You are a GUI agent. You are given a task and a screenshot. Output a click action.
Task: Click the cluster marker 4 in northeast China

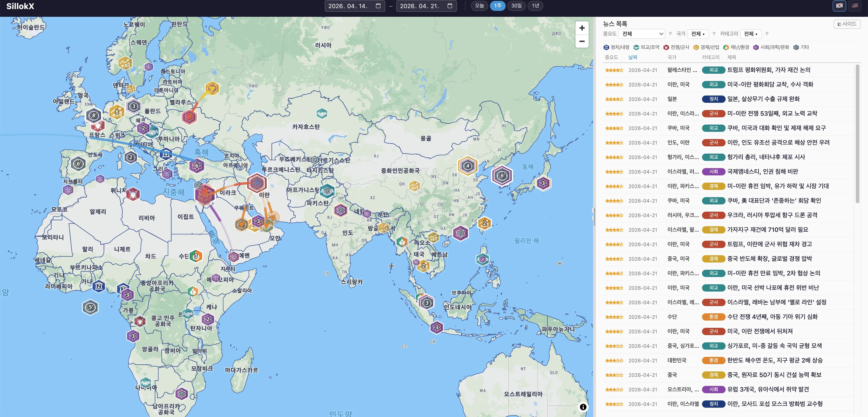[x=467, y=166]
